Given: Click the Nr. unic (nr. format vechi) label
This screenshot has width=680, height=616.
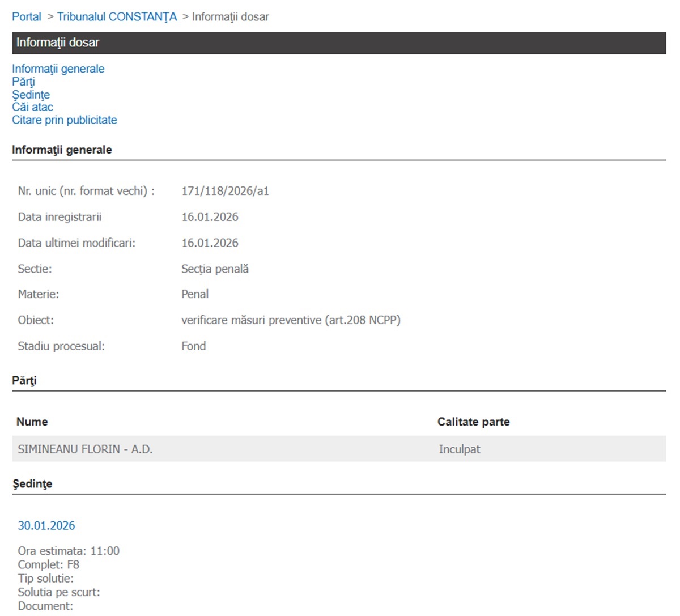Looking at the screenshot, I should tap(86, 191).
